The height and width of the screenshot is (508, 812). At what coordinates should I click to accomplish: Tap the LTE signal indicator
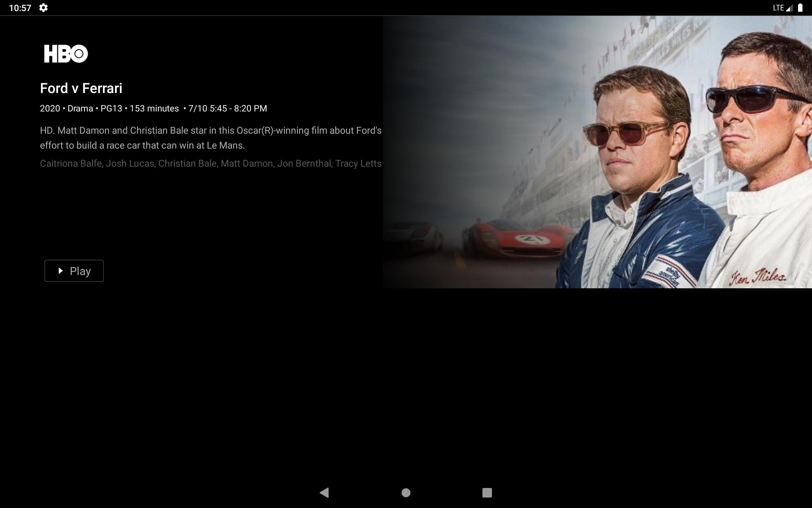(783, 8)
